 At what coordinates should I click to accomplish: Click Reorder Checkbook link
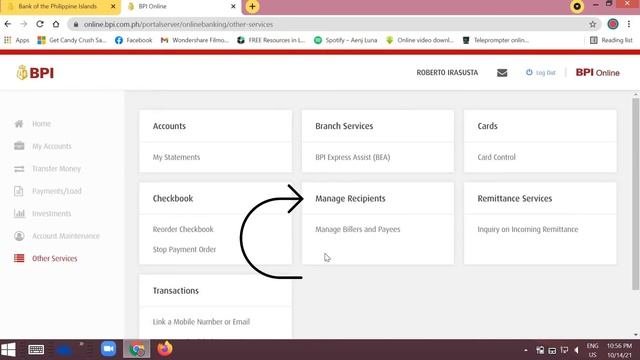183,229
